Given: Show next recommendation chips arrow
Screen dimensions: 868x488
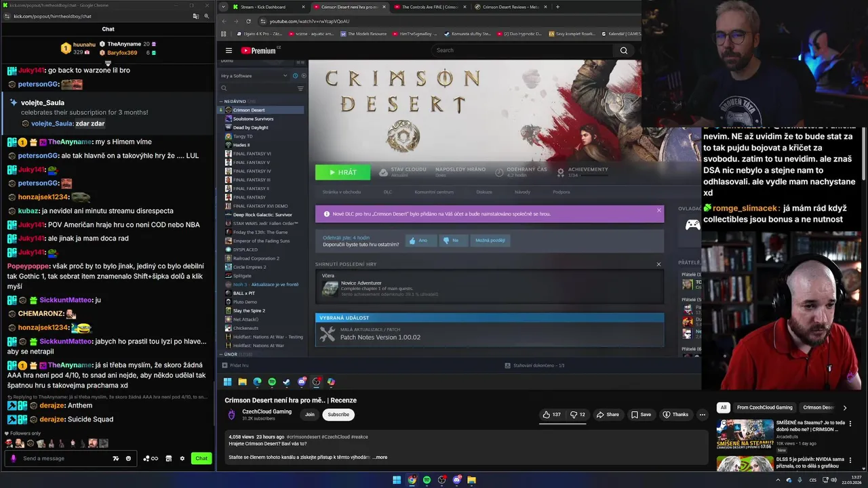Looking at the screenshot, I should point(844,407).
